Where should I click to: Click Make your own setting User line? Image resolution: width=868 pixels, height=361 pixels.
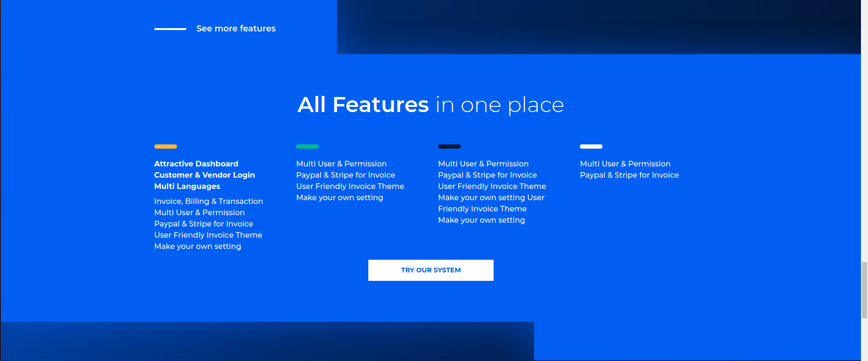(491, 197)
